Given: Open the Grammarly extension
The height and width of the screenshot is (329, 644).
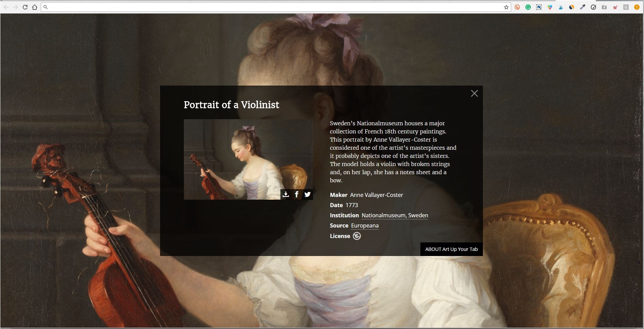Looking at the screenshot, I should tap(528, 7).
